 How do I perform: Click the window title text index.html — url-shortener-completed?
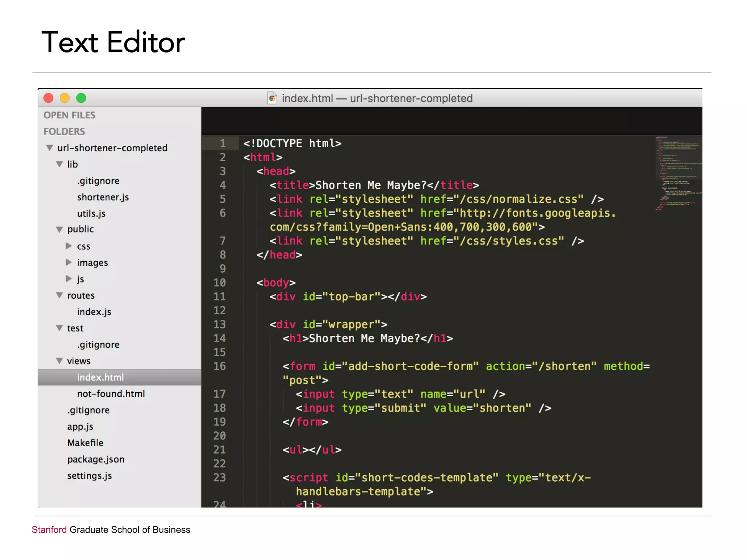[377, 98]
